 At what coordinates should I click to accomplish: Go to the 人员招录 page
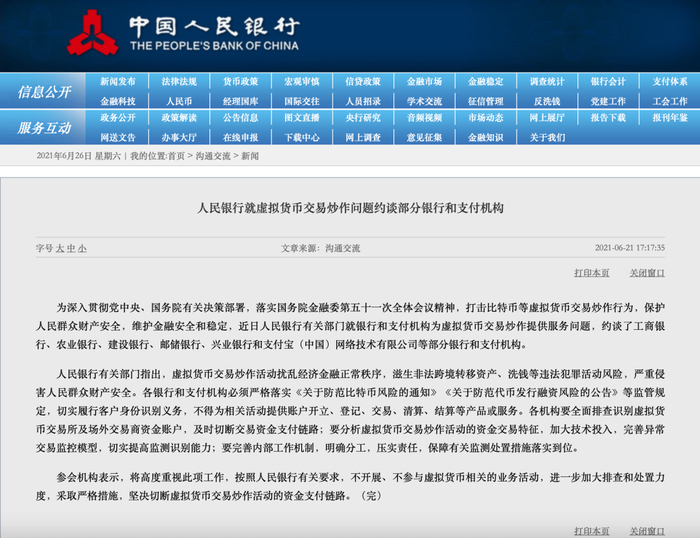point(363,101)
